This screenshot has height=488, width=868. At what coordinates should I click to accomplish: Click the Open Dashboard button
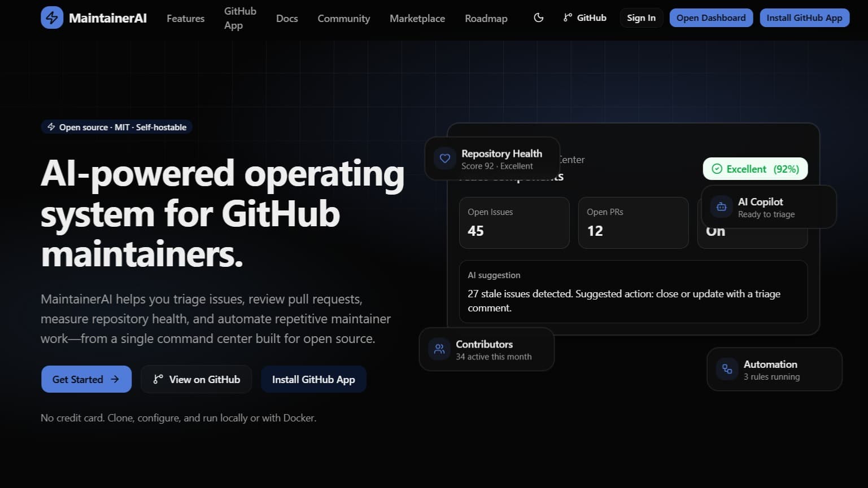click(711, 18)
